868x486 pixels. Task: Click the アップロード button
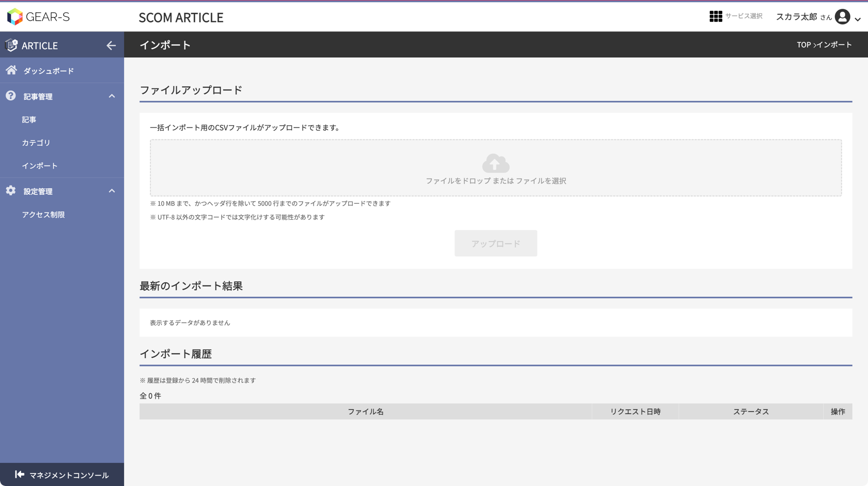(495, 243)
